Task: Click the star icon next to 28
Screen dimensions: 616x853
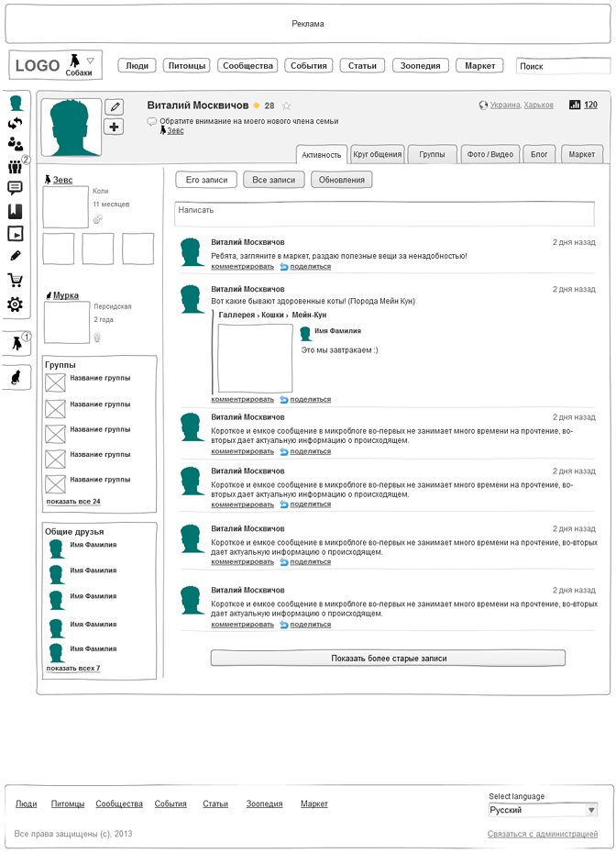Action: (286, 105)
